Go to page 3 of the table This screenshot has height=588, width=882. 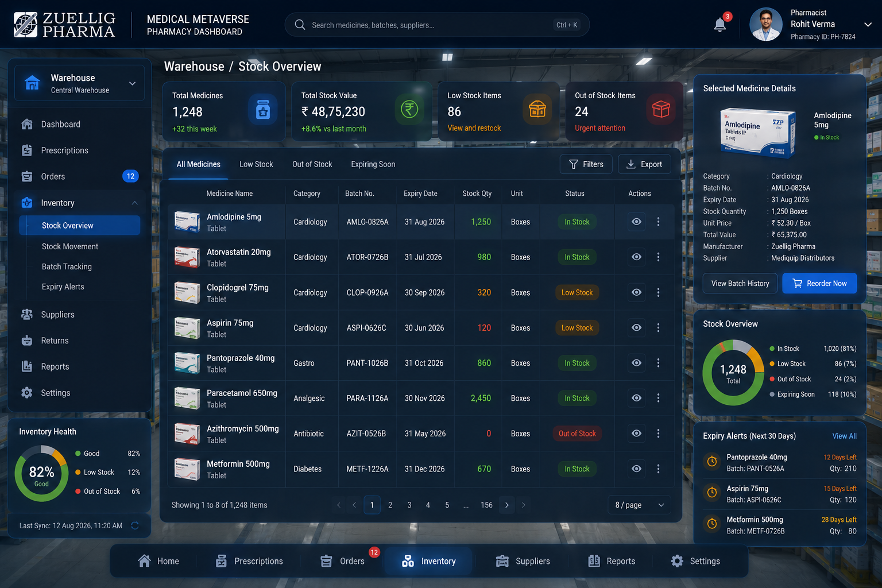[409, 505]
